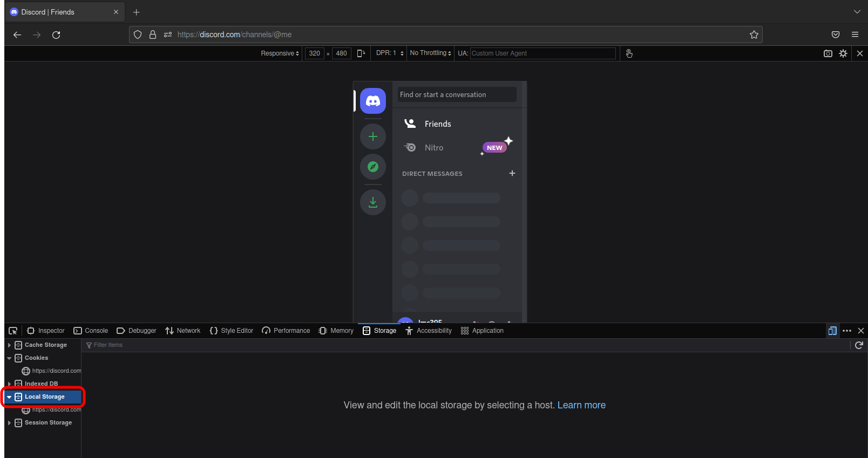868x458 pixels.
Task: Open the Nitro page
Action: click(x=457, y=147)
